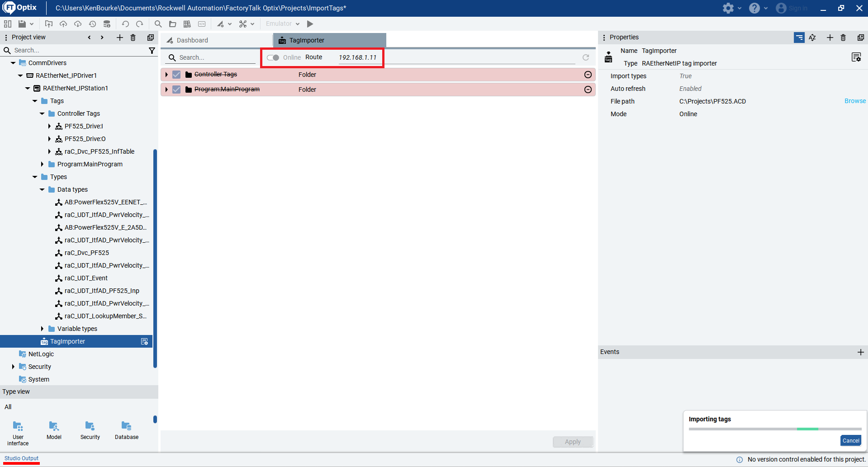Add a new item in Project view
The height and width of the screenshot is (467, 868).
120,38
